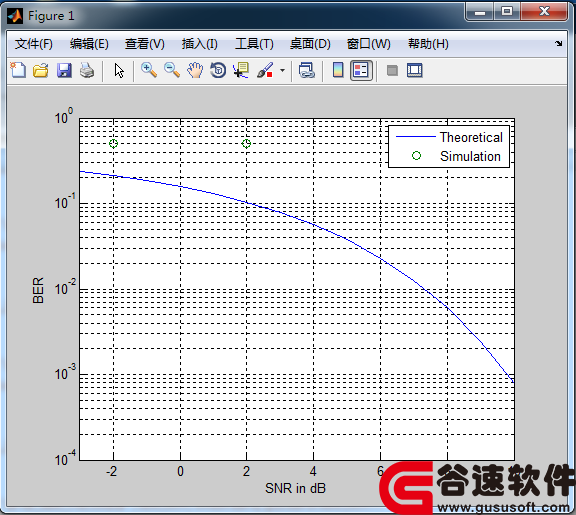
Task: Click the New Figure icon
Action: (x=18, y=70)
